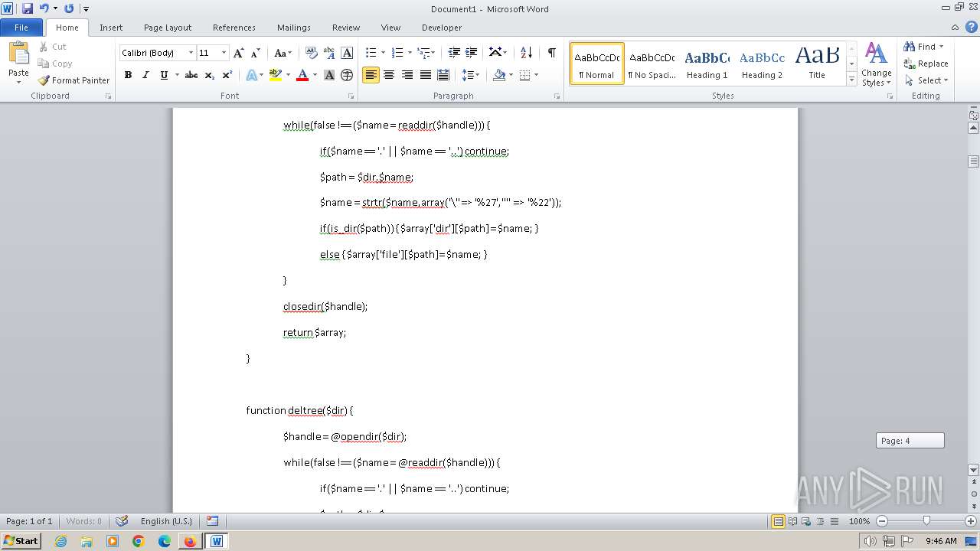
Task: Toggle Align Text Left
Action: pyautogui.click(x=371, y=75)
